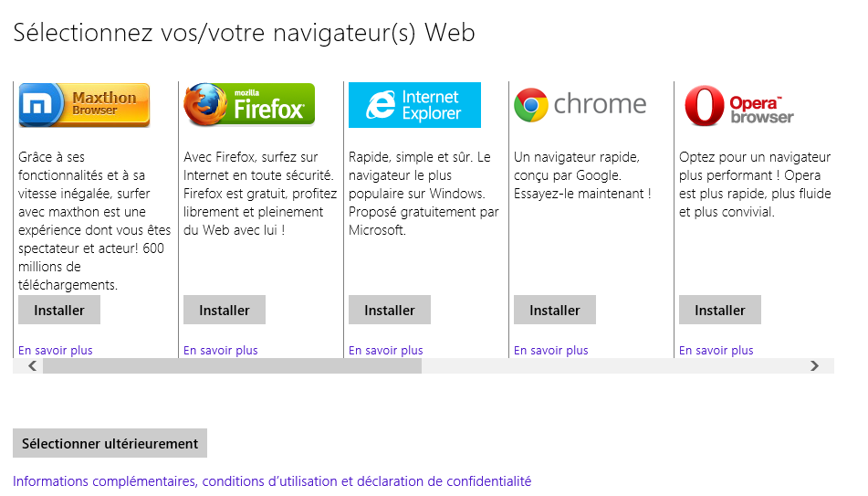
Task: Install the Maxthon browser
Action: click(59, 310)
